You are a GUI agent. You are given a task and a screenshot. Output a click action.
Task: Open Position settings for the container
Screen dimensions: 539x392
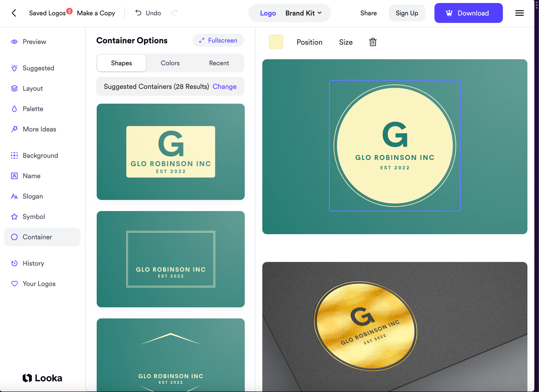tap(309, 42)
